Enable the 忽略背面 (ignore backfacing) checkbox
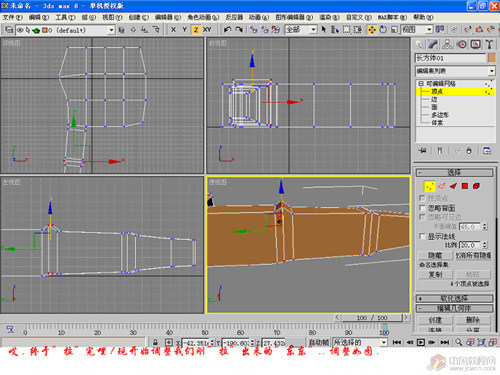This screenshot has width=500, height=375. [422, 208]
